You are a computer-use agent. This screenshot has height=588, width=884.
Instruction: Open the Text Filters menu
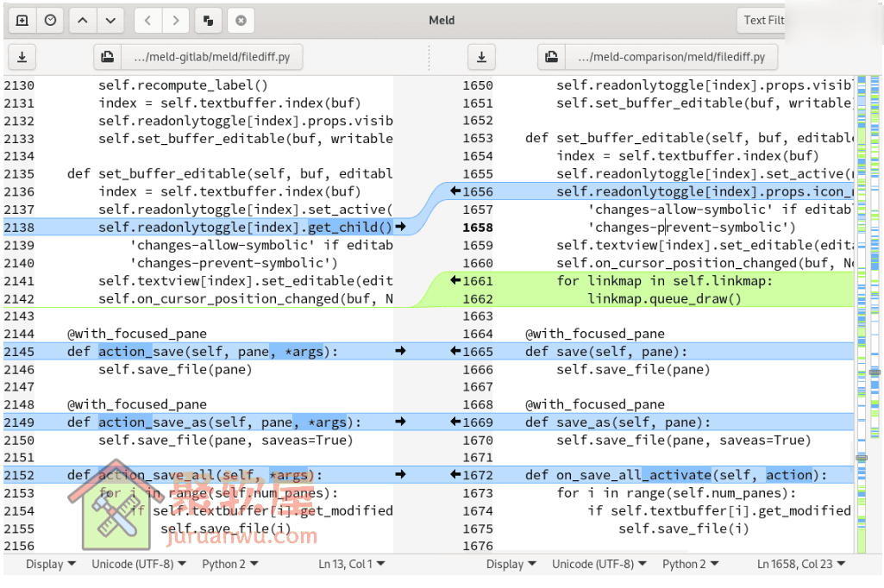coord(763,21)
